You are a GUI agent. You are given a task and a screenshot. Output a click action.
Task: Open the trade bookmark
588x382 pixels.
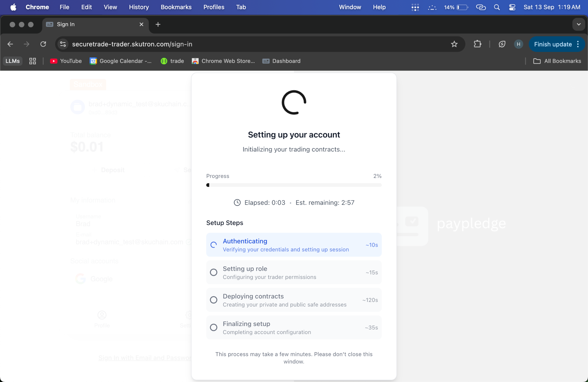point(172,61)
